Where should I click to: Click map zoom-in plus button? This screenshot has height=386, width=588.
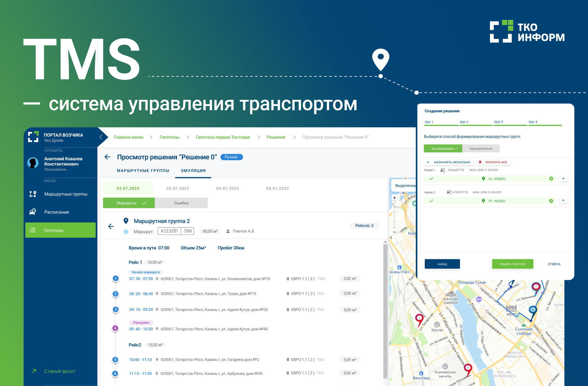coord(394,198)
